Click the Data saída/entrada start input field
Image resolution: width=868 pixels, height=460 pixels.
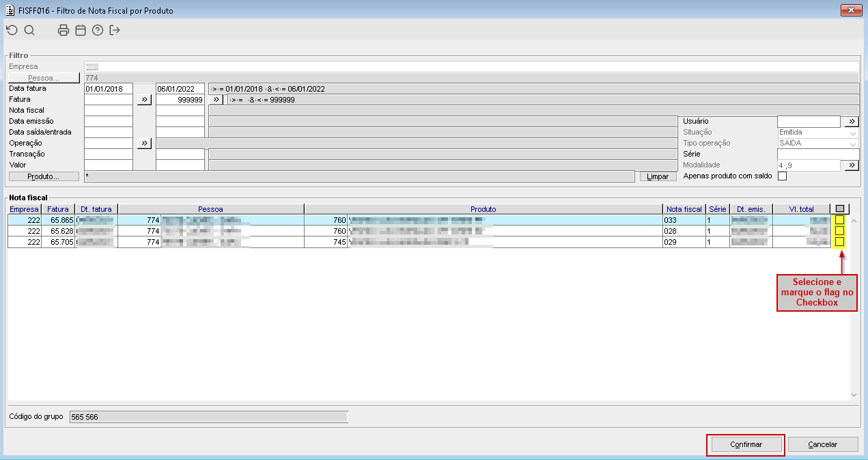tap(109, 132)
